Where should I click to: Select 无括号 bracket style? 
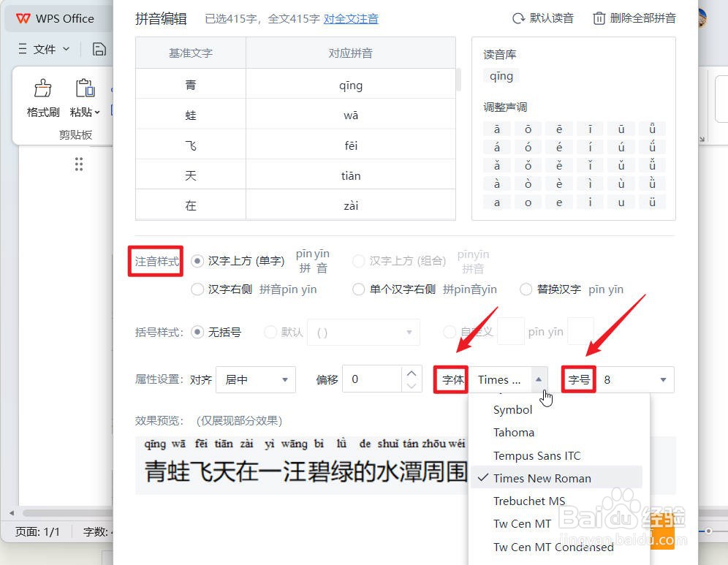tap(197, 332)
